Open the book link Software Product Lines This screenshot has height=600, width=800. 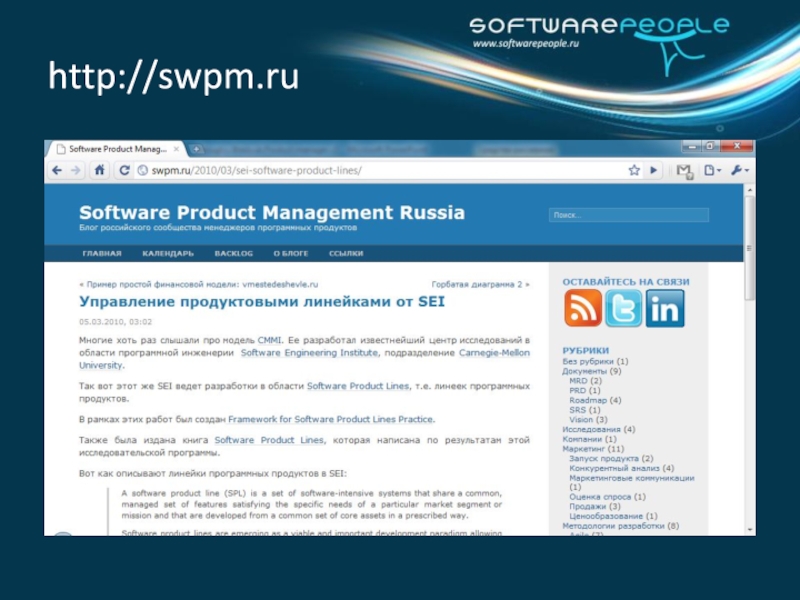269,440
